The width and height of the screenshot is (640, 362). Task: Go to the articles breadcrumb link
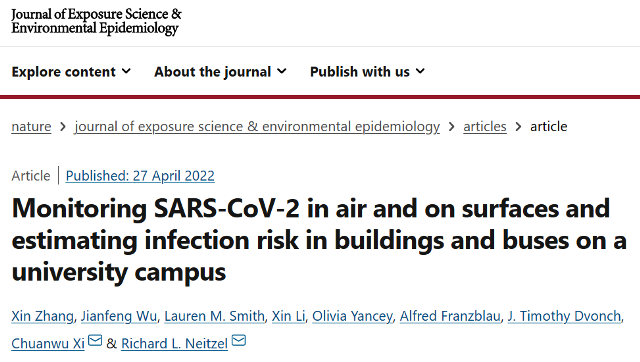(x=485, y=127)
